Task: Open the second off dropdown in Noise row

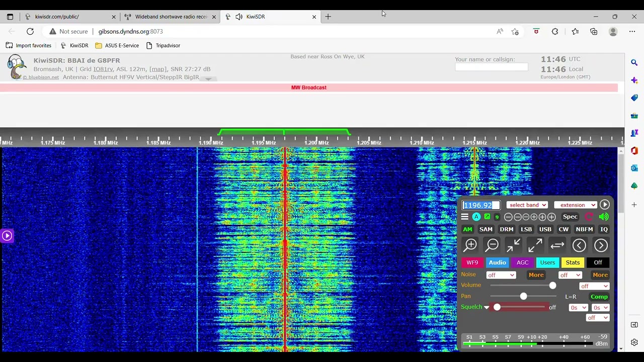Action: tap(570, 275)
